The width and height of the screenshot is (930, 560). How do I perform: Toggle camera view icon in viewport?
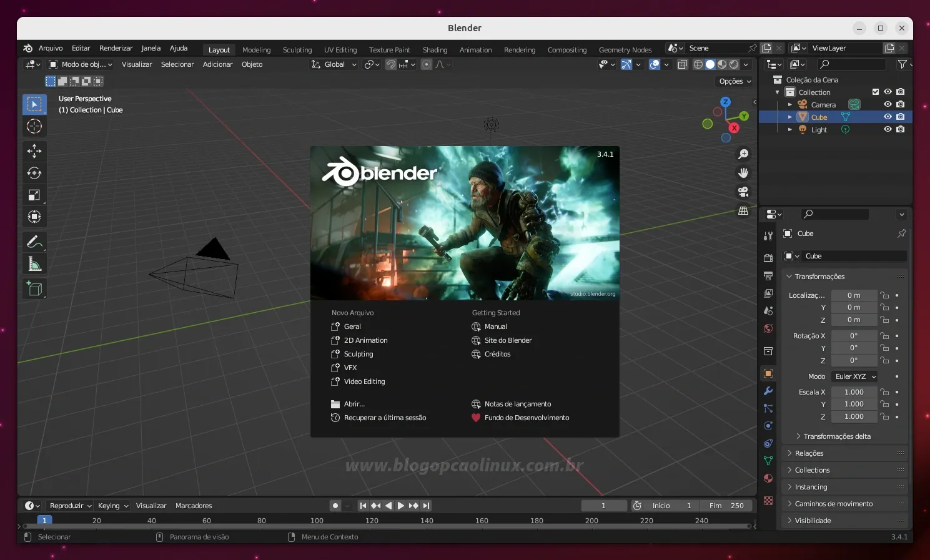pos(743,192)
